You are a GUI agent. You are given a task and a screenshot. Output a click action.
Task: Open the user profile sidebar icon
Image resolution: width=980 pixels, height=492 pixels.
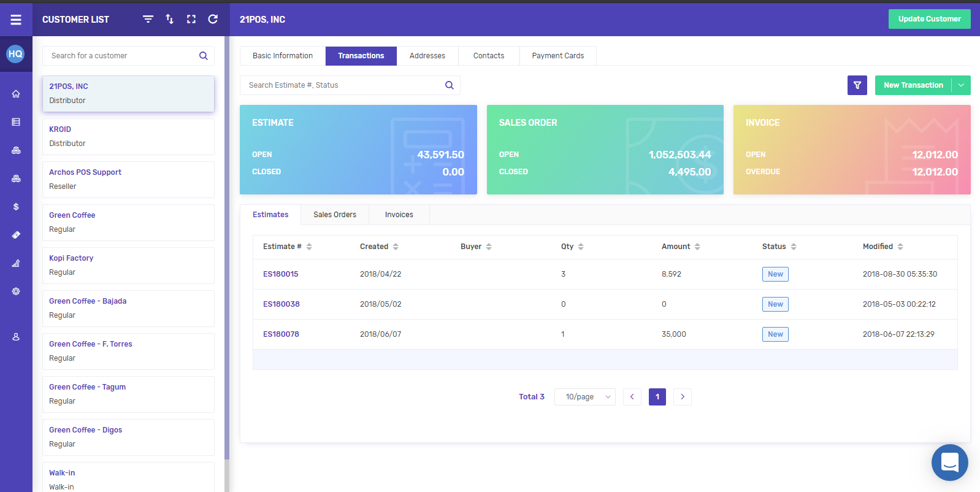[16, 337]
